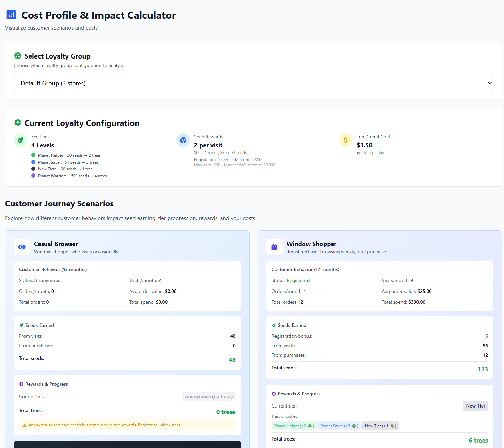
Task: Click the green Registered status text
Action: point(298,280)
